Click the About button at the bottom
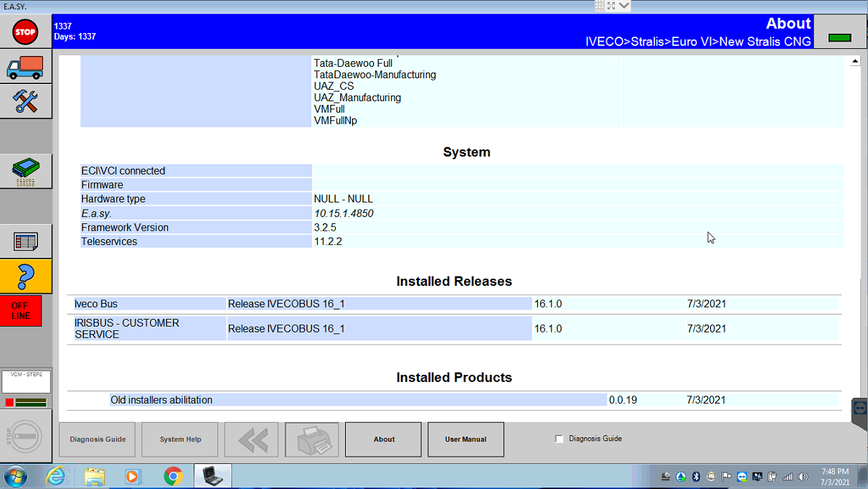Screen dimensions: 868x489 (383, 439)
